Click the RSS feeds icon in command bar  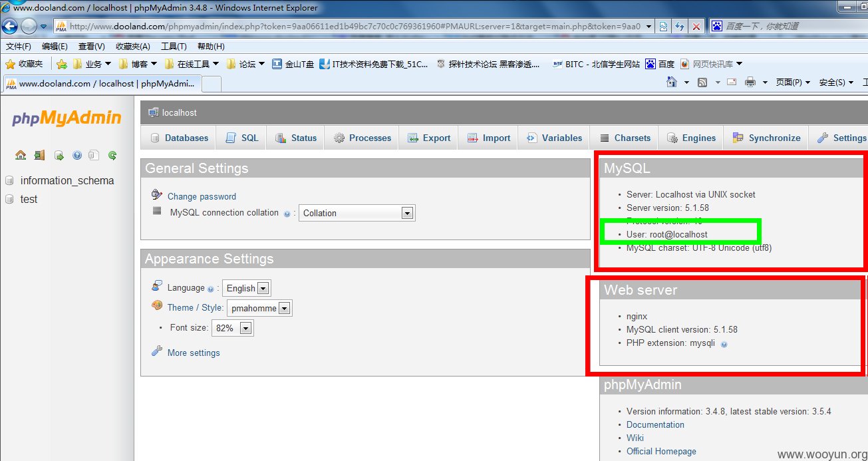[x=702, y=82]
